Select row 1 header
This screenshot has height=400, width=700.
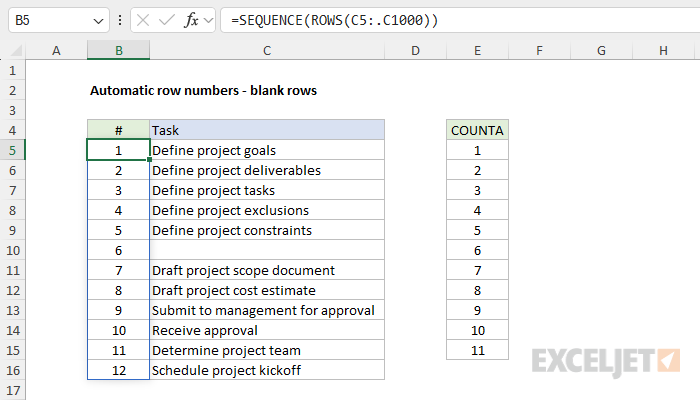tap(12, 70)
